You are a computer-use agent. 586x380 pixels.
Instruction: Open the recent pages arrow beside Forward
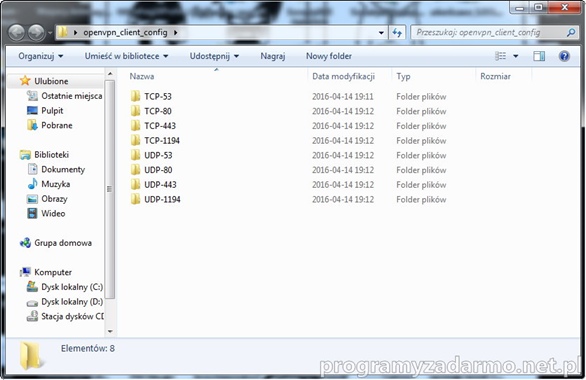click(50, 33)
